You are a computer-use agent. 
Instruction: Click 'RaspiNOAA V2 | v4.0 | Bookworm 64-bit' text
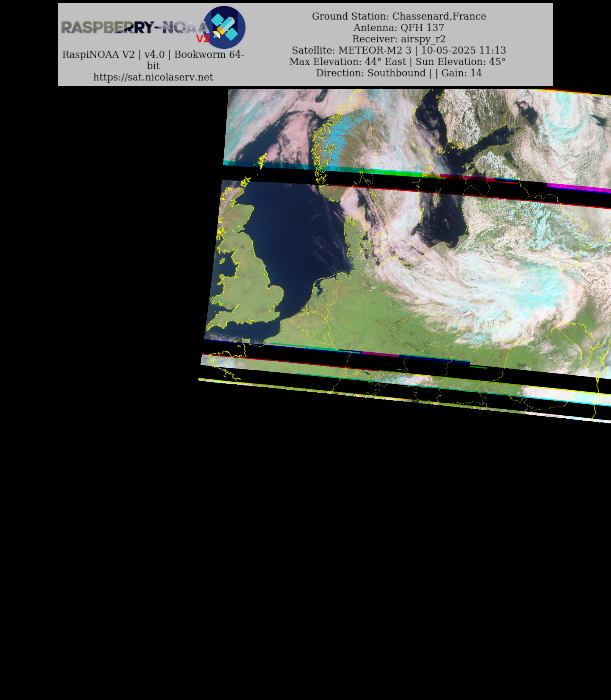tap(153, 60)
